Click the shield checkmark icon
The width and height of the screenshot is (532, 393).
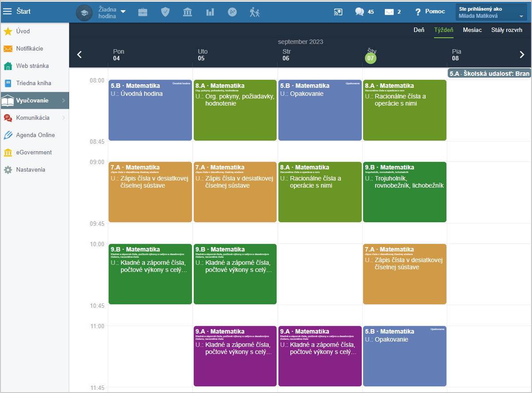click(165, 12)
